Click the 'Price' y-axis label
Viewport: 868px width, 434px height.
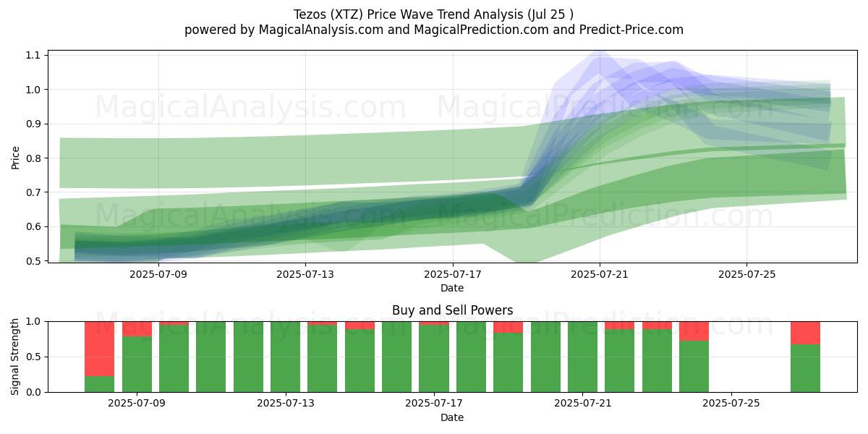16,156
